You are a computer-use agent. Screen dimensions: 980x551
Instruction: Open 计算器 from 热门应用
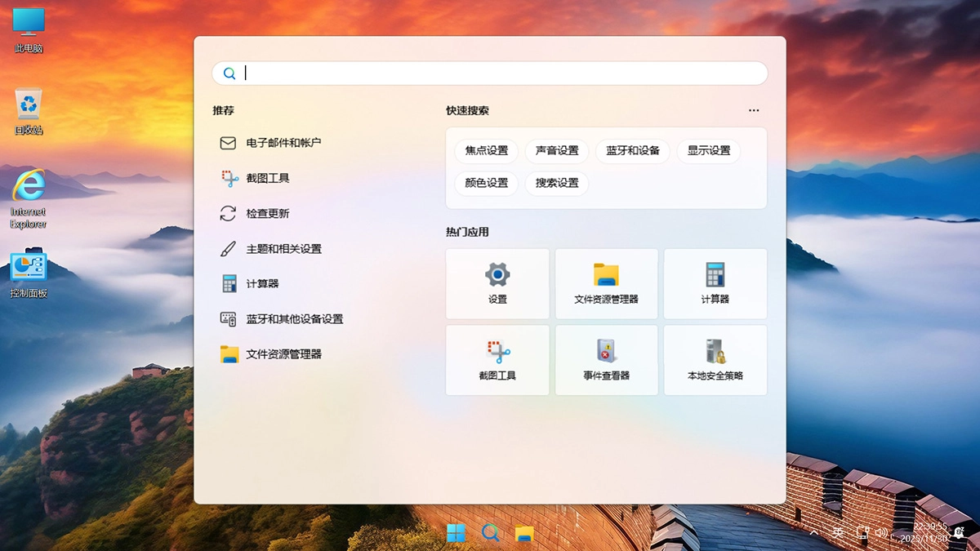click(715, 283)
